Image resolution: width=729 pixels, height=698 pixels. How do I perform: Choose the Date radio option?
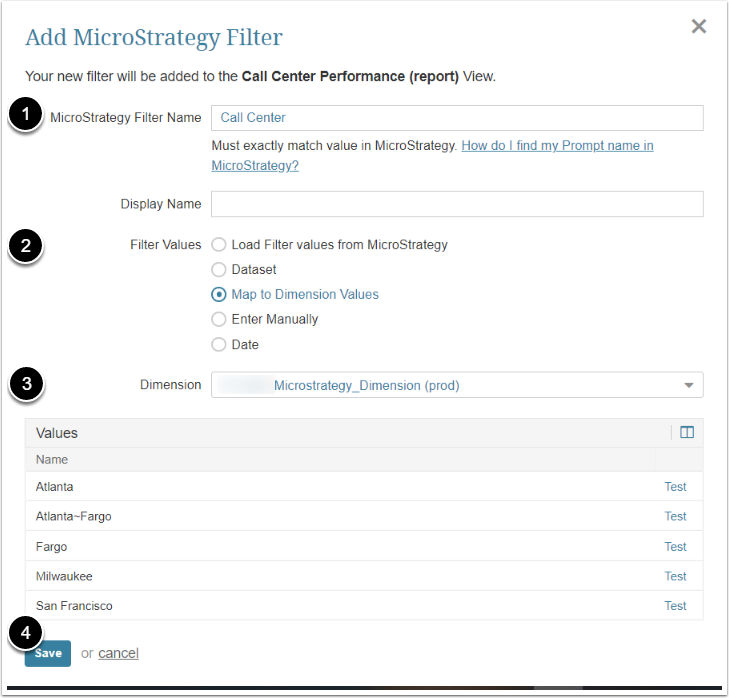tap(219, 345)
